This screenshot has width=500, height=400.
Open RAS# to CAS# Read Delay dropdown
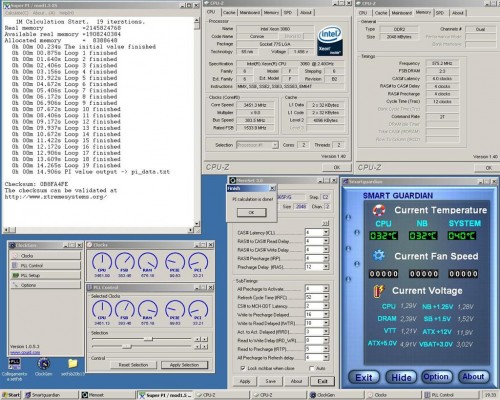(x=326, y=241)
